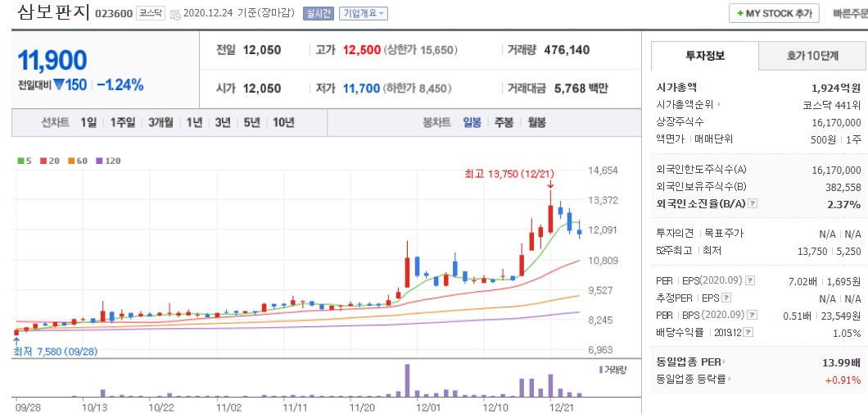The width and height of the screenshot is (868, 414).
Task: Show the 주봉 weekly candle chart
Action: [x=504, y=122]
